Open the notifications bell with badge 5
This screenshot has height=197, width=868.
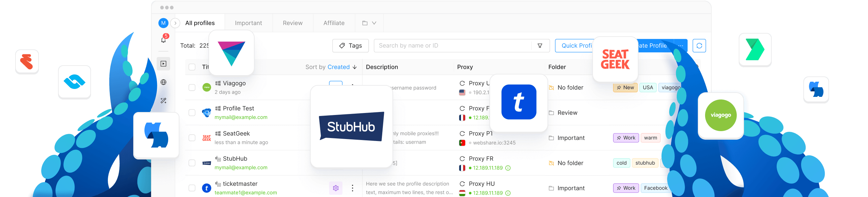tap(164, 40)
